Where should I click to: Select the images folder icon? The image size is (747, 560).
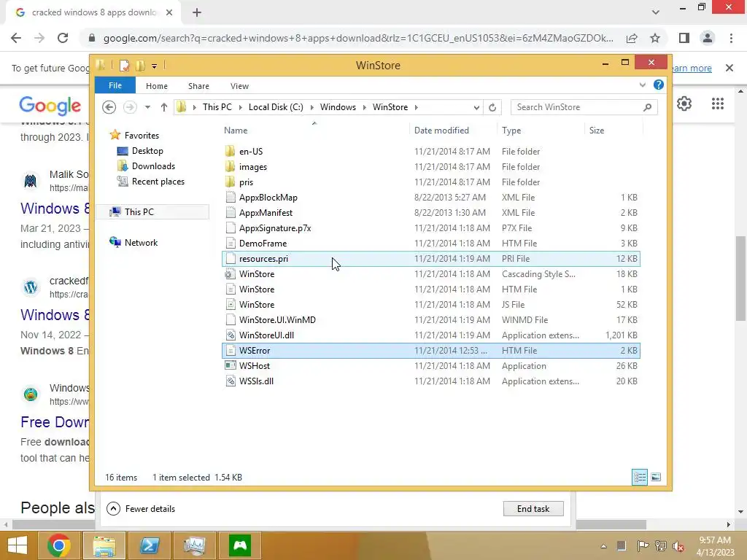click(x=230, y=167)
